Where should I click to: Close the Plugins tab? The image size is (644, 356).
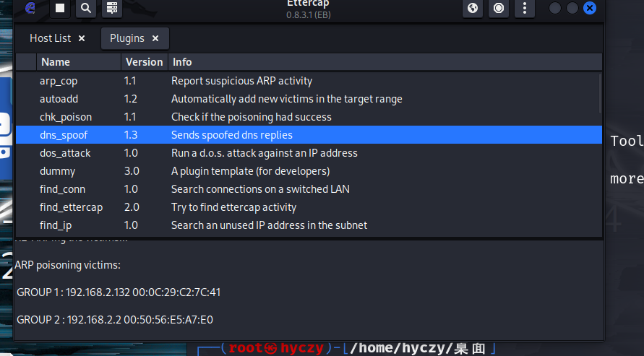[155, 38]
